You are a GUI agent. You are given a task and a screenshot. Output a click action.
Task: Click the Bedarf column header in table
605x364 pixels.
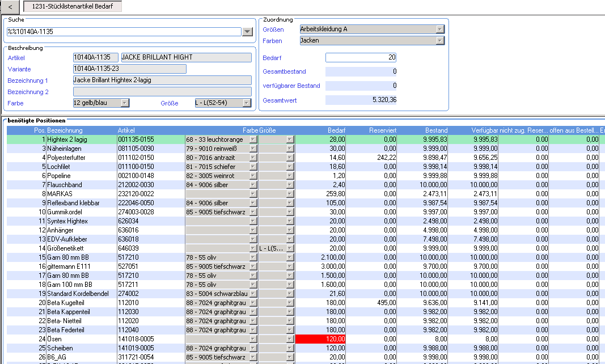(336, 130)
